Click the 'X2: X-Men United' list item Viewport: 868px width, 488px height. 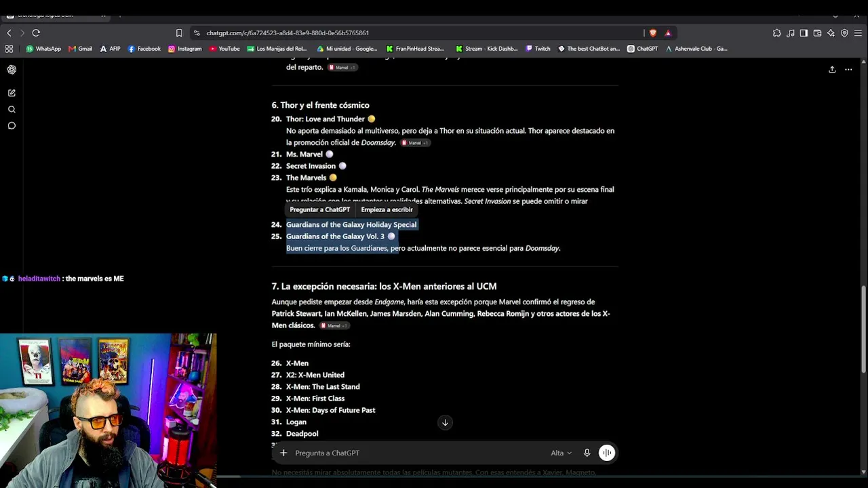click(315, 375)
